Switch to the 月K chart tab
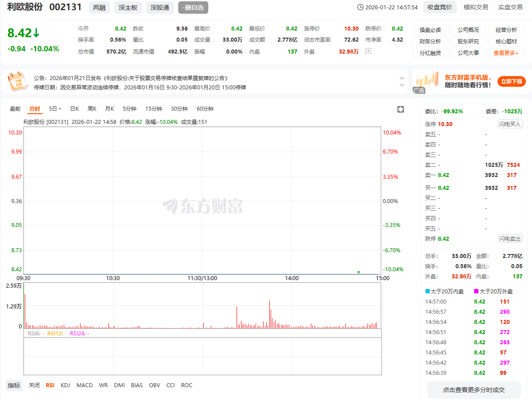 [x=109, y=109]
